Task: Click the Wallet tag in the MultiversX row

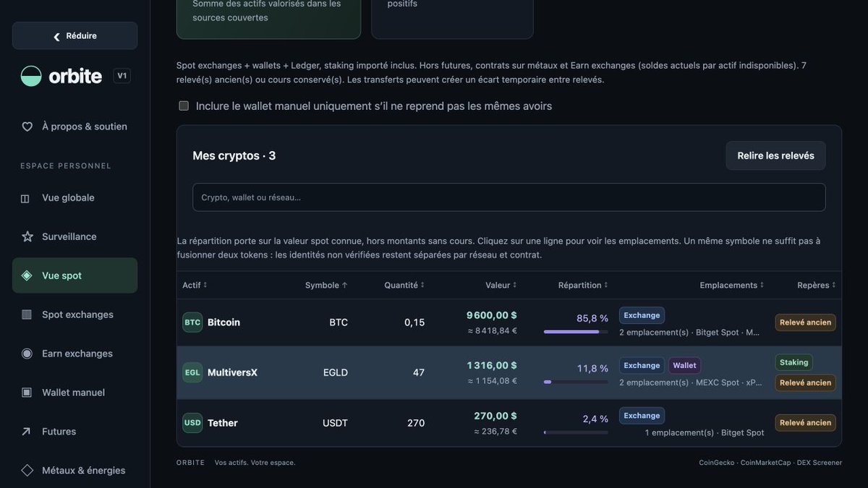Action: pyautogui.click(x=684, y=366)
